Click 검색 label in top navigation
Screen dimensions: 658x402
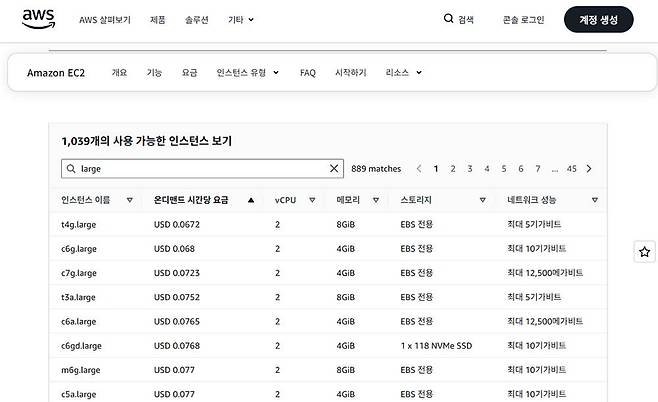click(466, 20)
